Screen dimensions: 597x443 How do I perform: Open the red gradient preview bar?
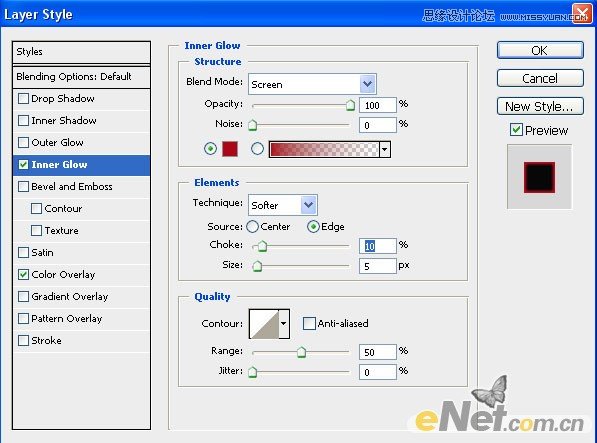point(324,149)
